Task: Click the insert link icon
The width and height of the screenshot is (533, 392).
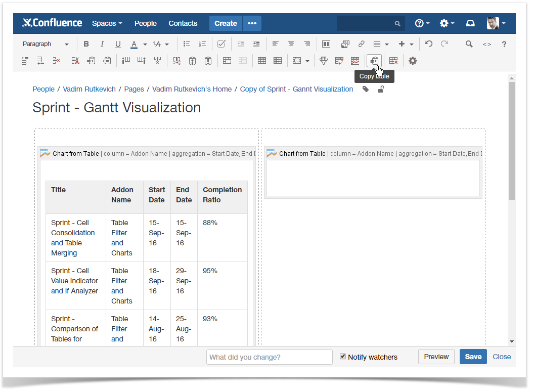Action: (361, 44)
